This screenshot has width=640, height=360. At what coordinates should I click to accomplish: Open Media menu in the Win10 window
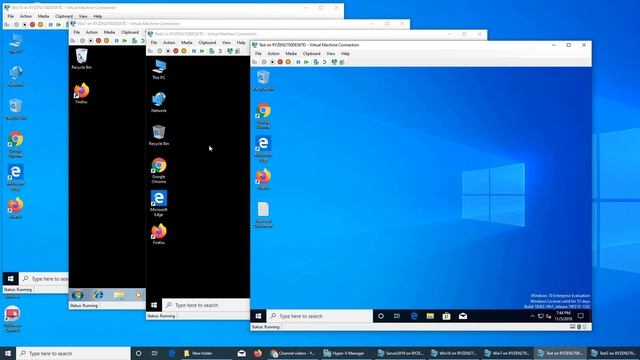pyautogui.click(x=43, y=16)
